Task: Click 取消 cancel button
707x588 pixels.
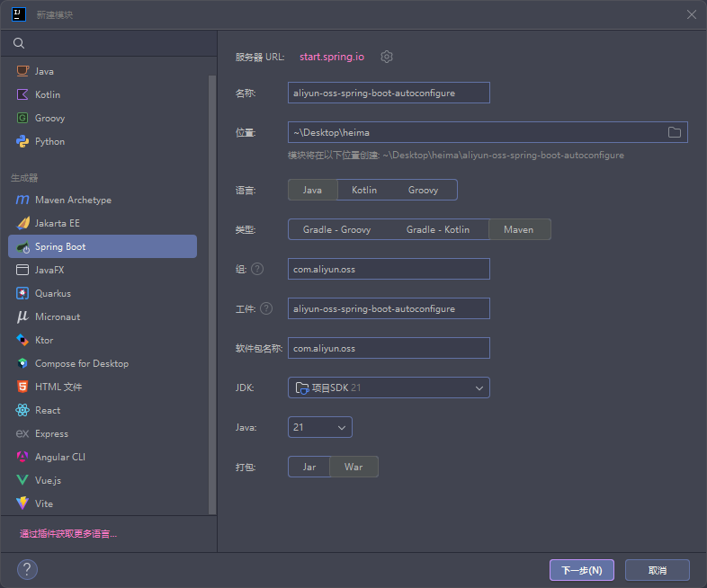Action: tap(658, 570)
